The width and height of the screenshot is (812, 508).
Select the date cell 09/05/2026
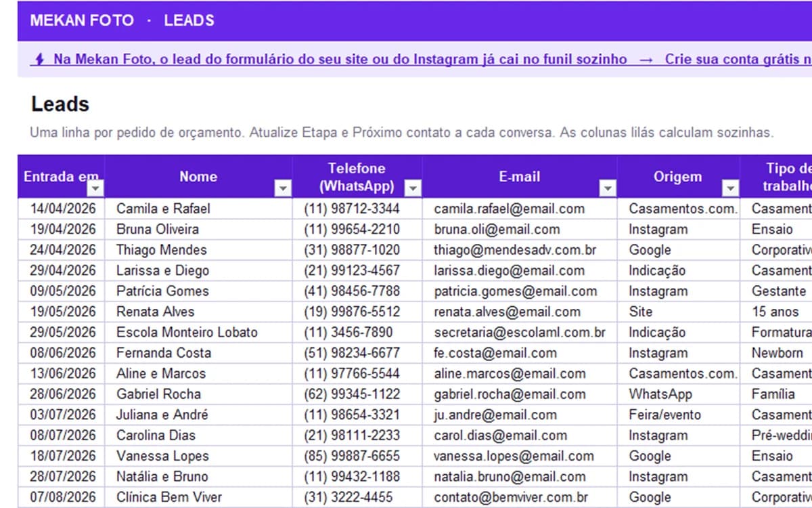tap(62, 291)
